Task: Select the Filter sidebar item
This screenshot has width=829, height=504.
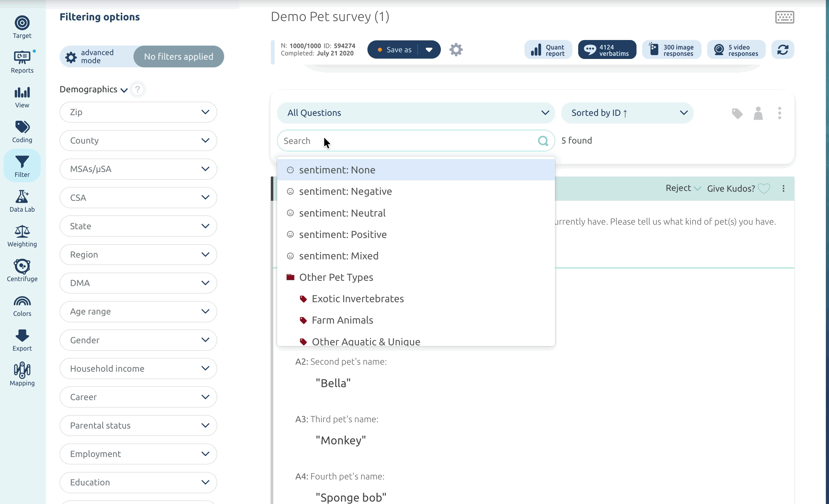Action: point(22,166)
